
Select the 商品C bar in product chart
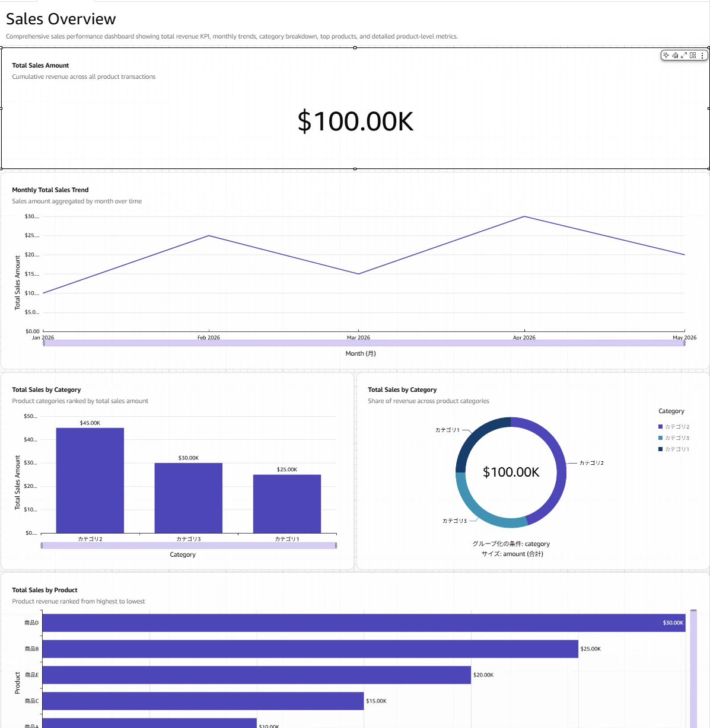pos(203,701)
